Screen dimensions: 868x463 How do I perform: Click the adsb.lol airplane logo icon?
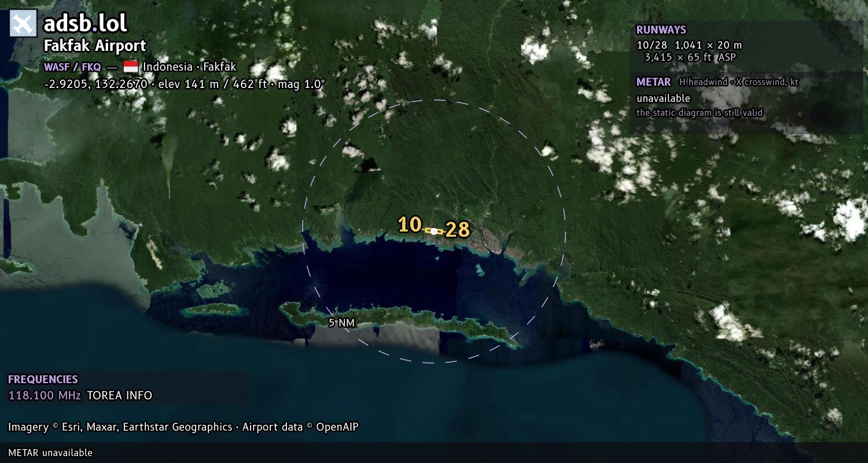[23, 24]
